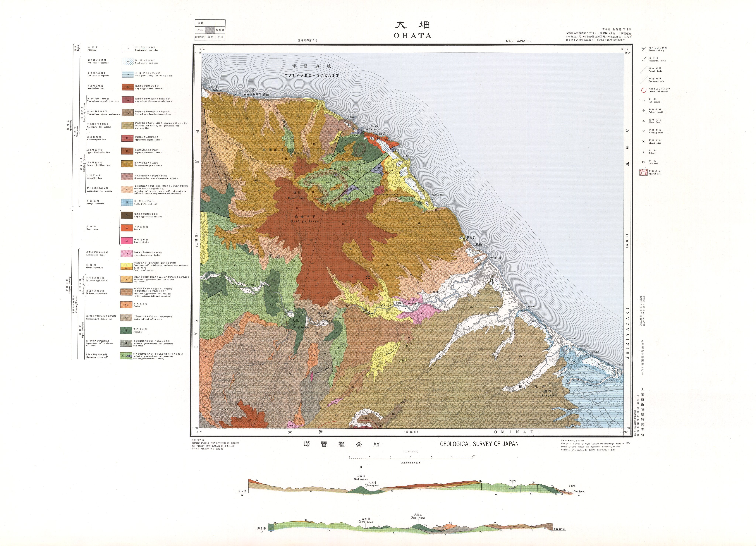
Task: Click the TSUGARU-STRAIT label on the map
Action: point(312,76)
